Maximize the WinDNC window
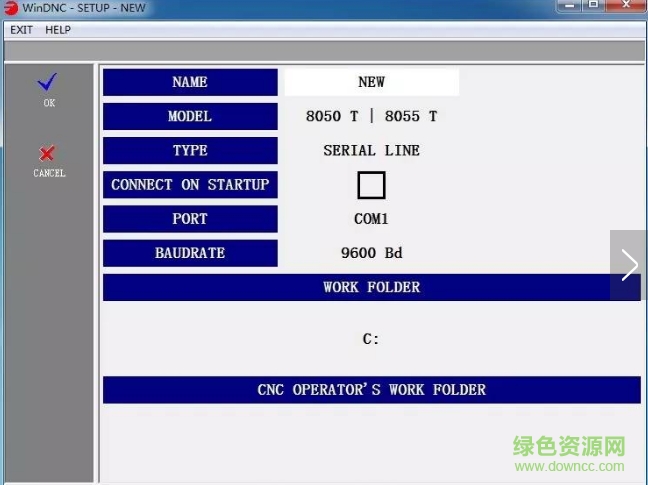 pyautogui.click(x=593, y=5)
